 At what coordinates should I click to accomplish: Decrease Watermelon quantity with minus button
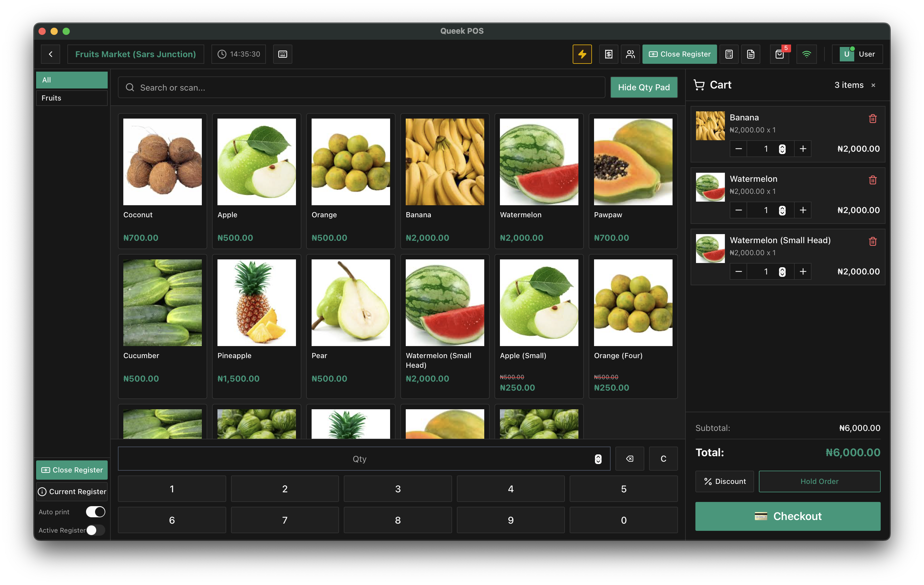tap(738, 210)
